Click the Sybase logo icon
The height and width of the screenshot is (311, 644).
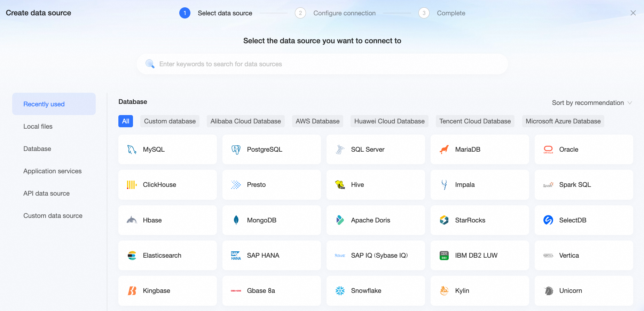[340, 256]
